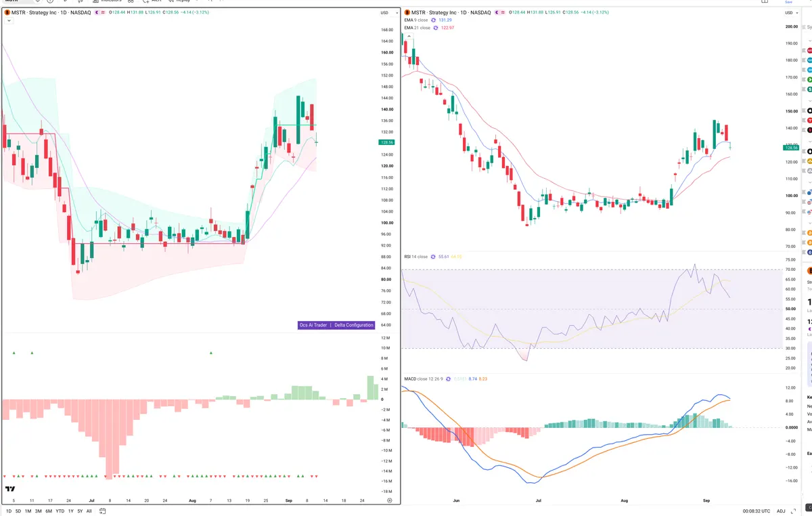812x516 pixels.
Task: Select the YTD date range
Action: [x=60, y=511]
